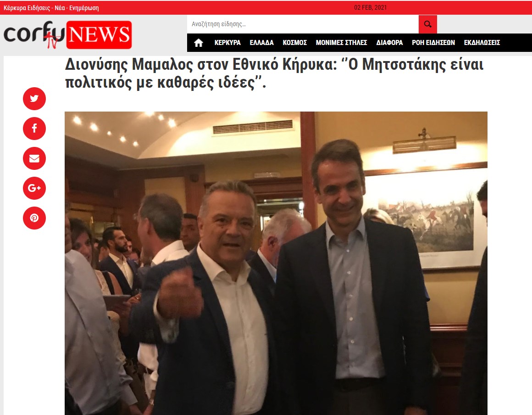Viewport: 532px width, 415px height.
Task: Open the ΔΙΑΦΟΡΑ menu item
Action: coord(389,43)
